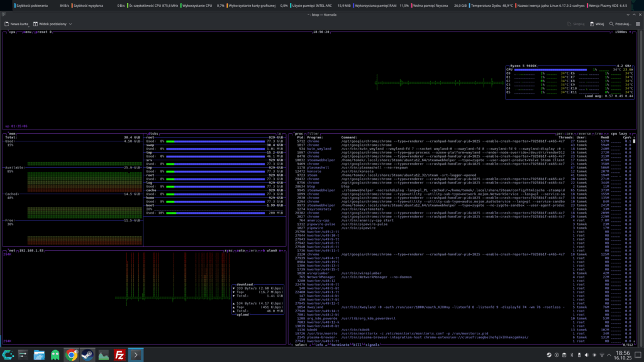Open the Konsole hamburger menu
The width and height of the screenshot is (644, 362).
pyautogui.click(x=636, y=24)
